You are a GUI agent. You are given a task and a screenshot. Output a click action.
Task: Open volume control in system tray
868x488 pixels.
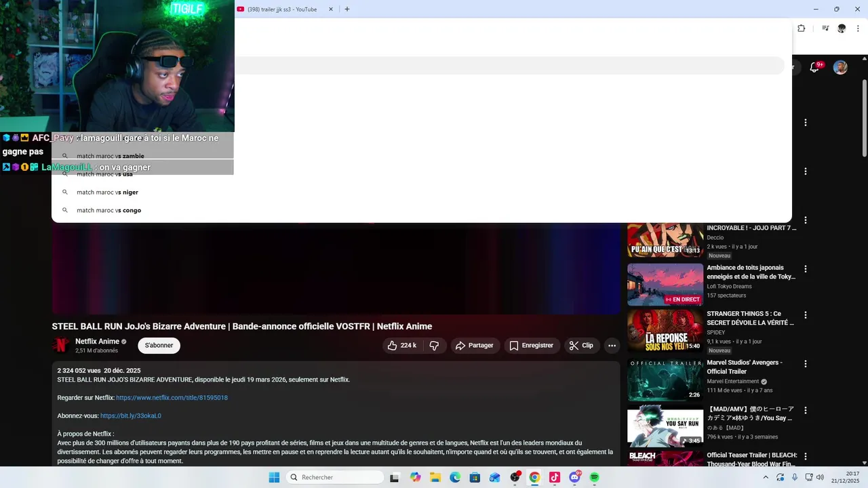pyautogui.click(x=819, y=477)
